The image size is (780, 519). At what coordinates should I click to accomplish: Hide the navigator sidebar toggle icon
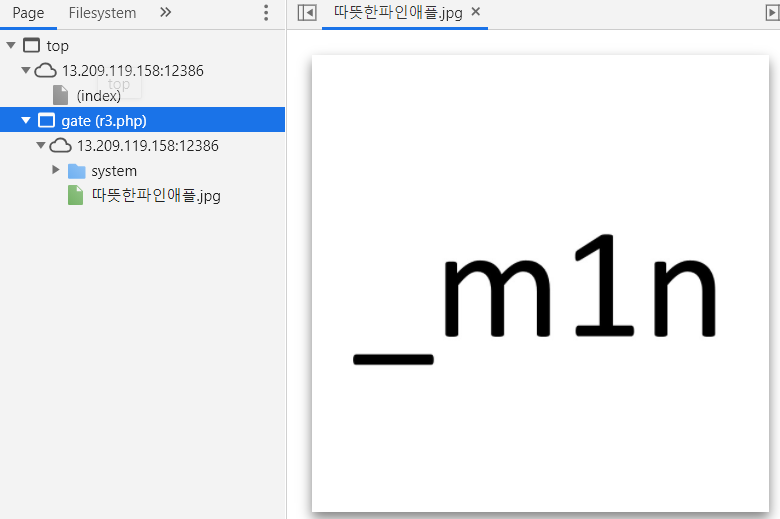(307, 12)
